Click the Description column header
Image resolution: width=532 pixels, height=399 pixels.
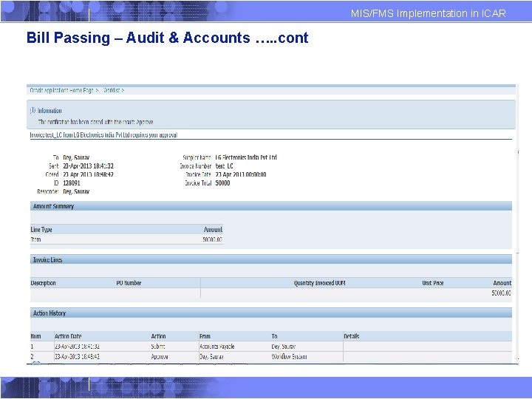(43, 283)
